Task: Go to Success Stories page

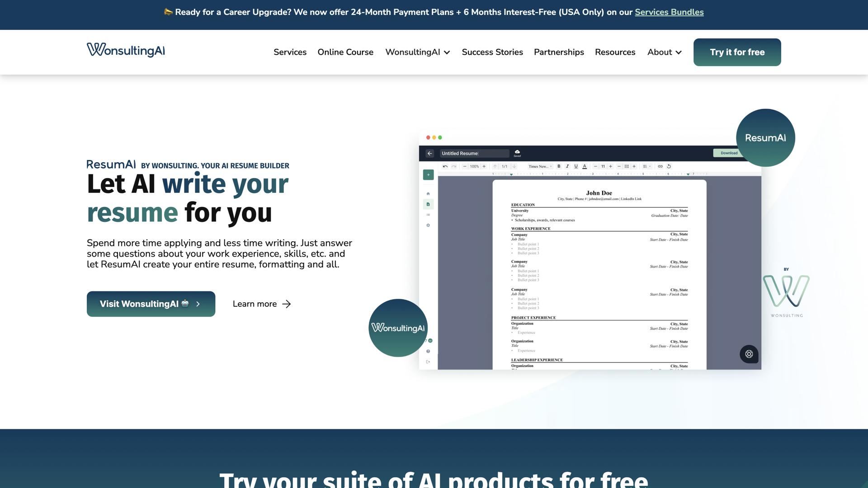Action: 492,52
